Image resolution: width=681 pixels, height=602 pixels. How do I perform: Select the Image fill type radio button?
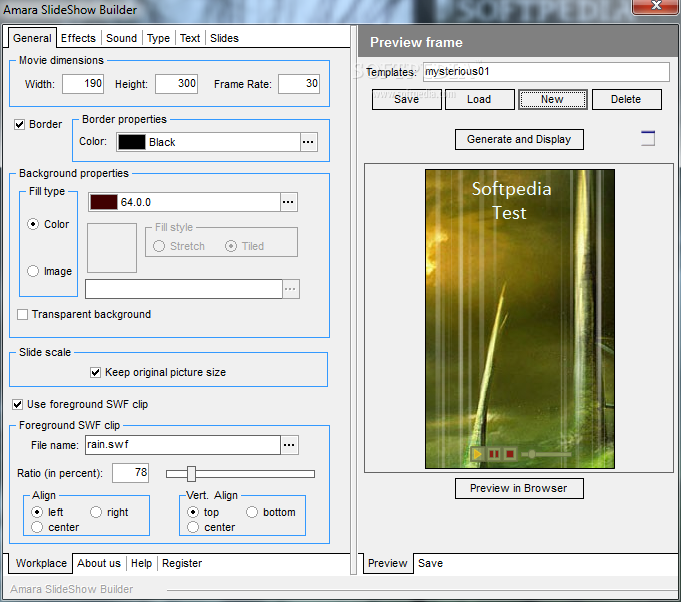[x=33, y=271]
